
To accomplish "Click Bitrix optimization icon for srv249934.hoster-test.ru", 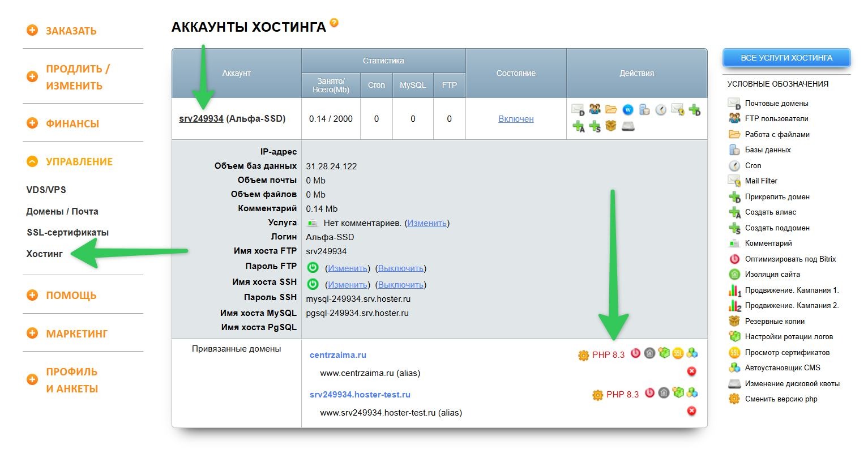I will (650, 393).
